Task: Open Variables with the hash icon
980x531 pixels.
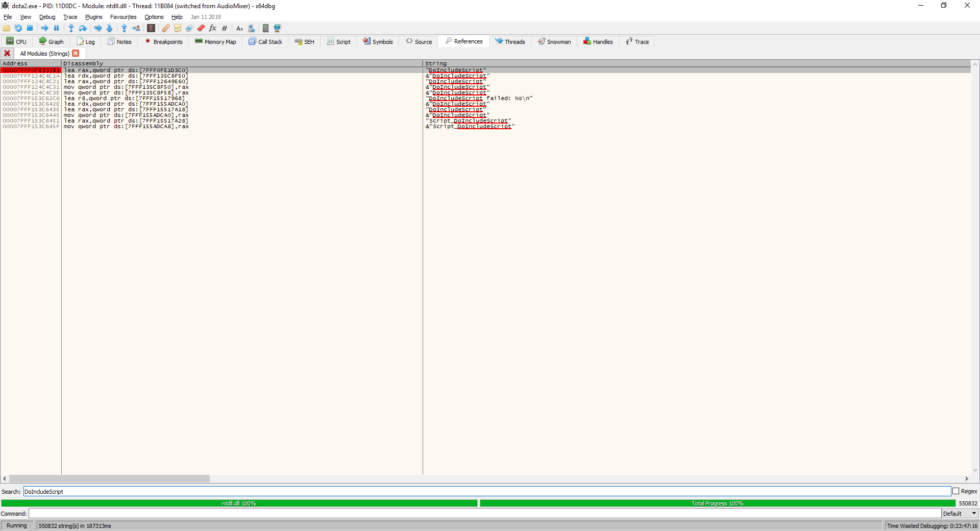Action: [x=225, y=28]
